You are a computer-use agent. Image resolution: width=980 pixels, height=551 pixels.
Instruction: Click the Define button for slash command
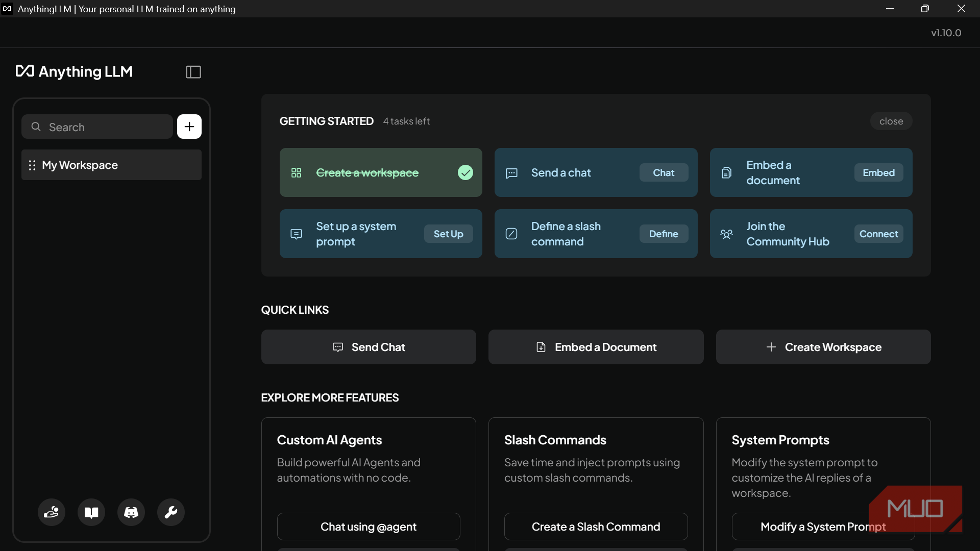click(664, 234)
